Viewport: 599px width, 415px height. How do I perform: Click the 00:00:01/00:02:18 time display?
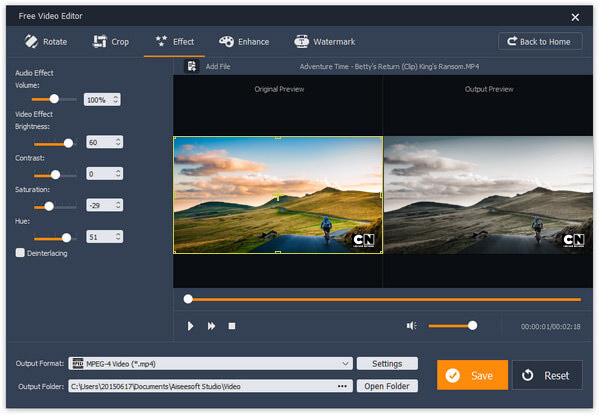pyautogui.click(x=550, y=326)
